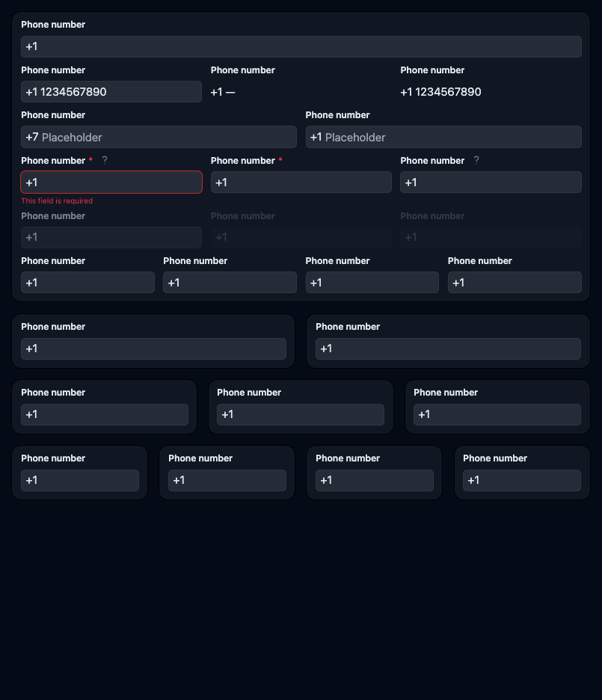Screen dimensions: 602x700
Task: Click the middle phone field in the three-card row
Action: click(301, 414)
